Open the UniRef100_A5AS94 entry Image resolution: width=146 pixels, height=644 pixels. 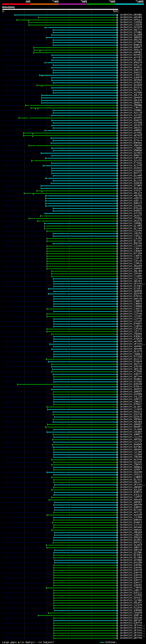coord(131,146)
